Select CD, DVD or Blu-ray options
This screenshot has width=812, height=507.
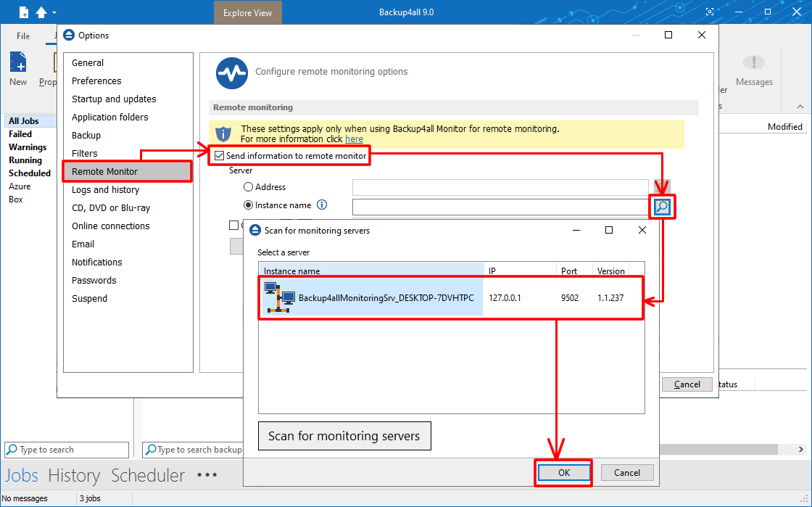[x=111, y=207]
